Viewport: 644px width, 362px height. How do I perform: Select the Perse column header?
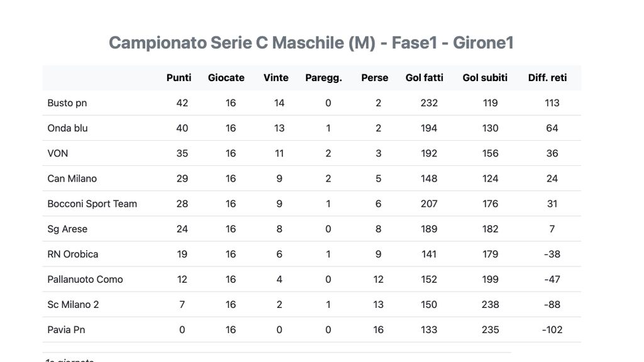pyautogui.click(x=375, y=78)
